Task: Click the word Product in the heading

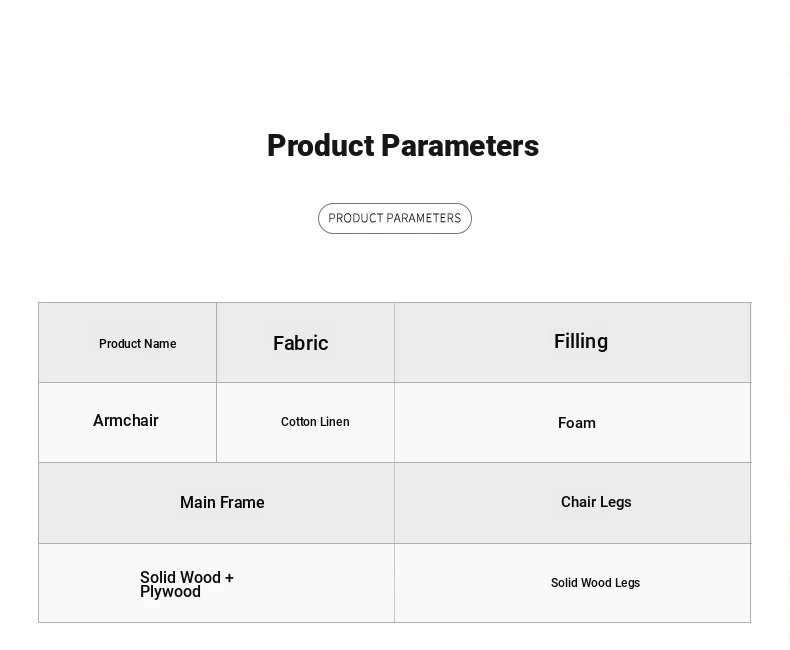Action: coord(320,146)
